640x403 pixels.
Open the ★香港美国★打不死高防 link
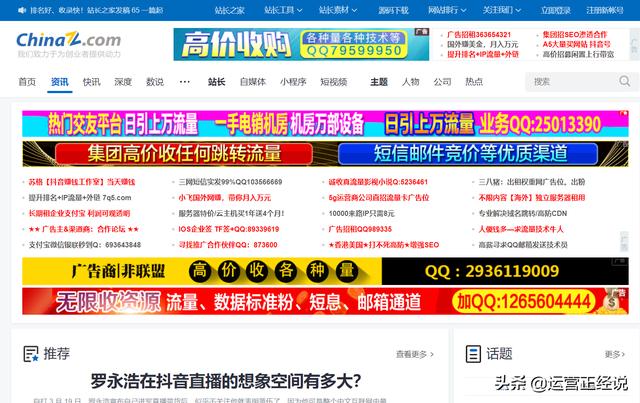tap(384, 245)
